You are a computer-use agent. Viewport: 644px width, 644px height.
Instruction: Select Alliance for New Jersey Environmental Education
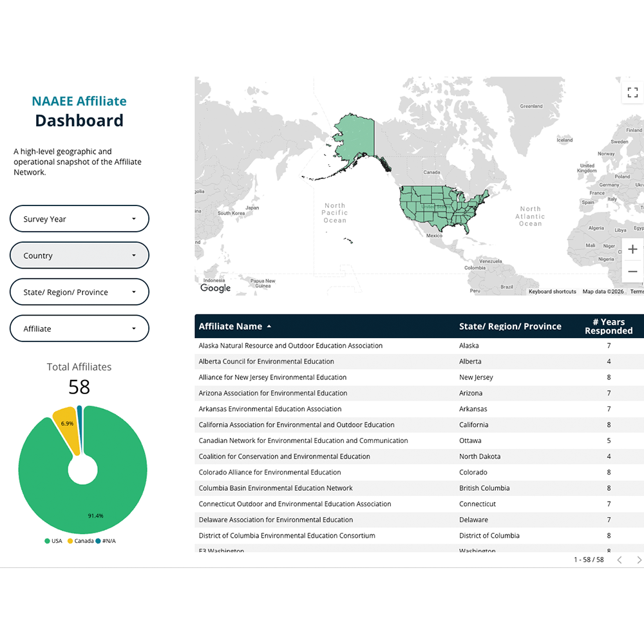[x=272, y=377]
